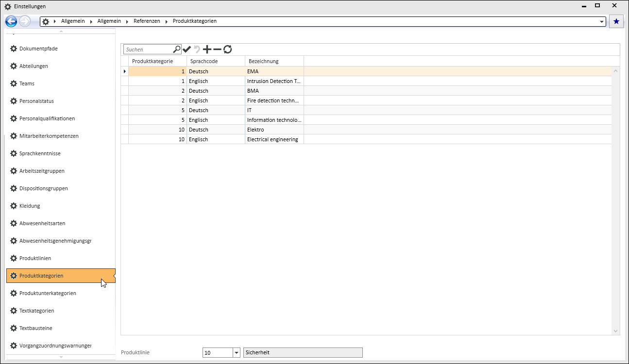629x364 pixels.
Task: Click the blue back navigation arrow
Action: pyautogui.click(x=11, y=21)
